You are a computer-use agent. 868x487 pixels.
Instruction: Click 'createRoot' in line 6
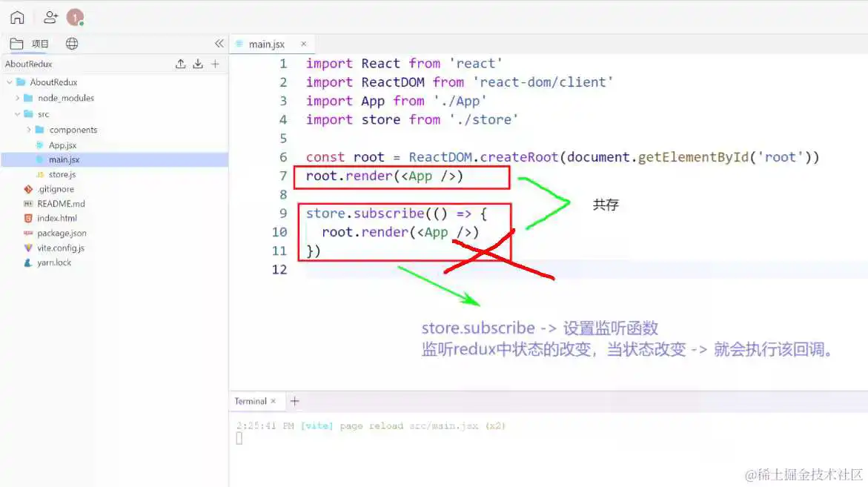[519, 157]
